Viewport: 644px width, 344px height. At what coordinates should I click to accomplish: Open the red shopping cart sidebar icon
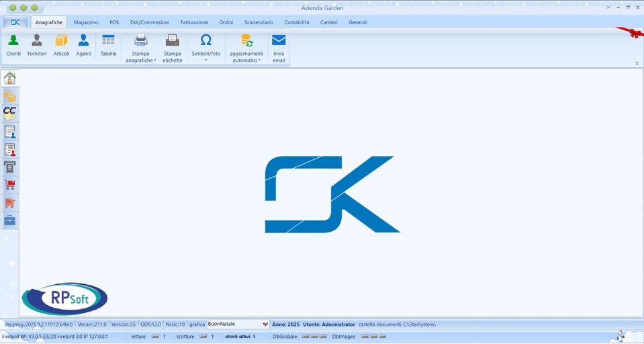[x=9, y=185]
